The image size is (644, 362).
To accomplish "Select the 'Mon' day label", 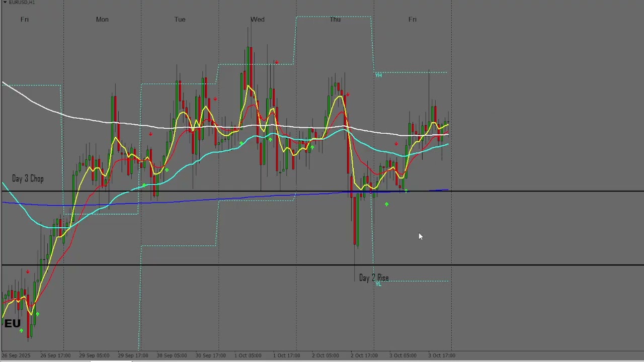I will pyautogui.click(x=102, y=20).
